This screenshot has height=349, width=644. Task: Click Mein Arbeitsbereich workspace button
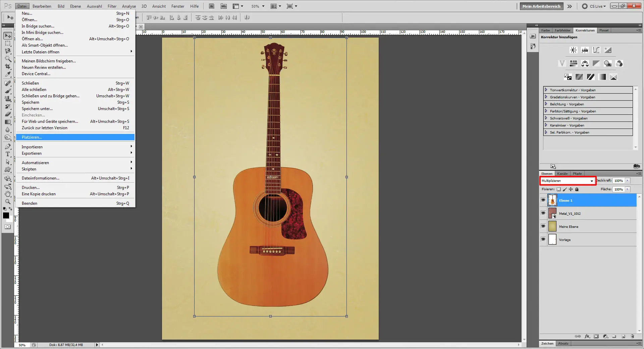pyautogui.click(x=541, y=6)
